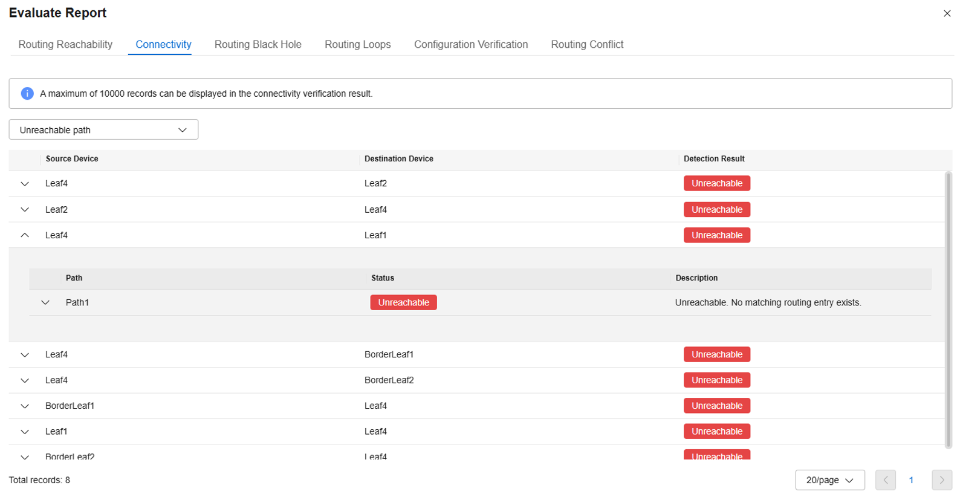This screenshot has height=497, width=960.
Task: Click source device Leaf1 cell
Action: point(56,432)
